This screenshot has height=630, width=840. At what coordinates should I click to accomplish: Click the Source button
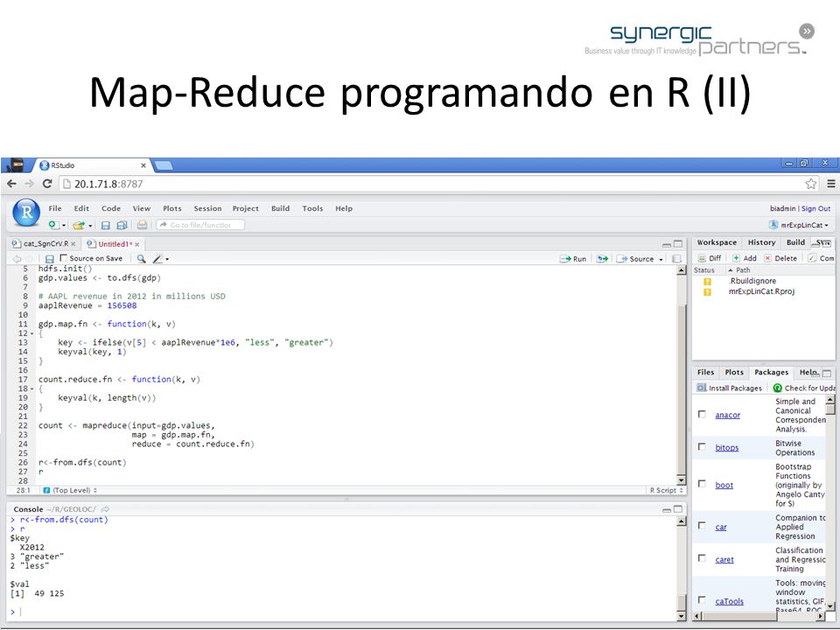pyautogui.click(x=635, y=259)
